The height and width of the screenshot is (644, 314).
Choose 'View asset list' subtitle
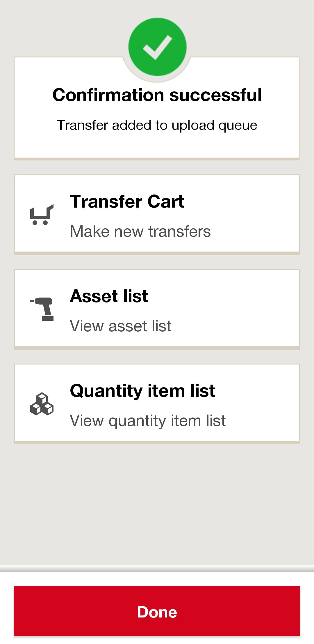[x=120, y=326]
